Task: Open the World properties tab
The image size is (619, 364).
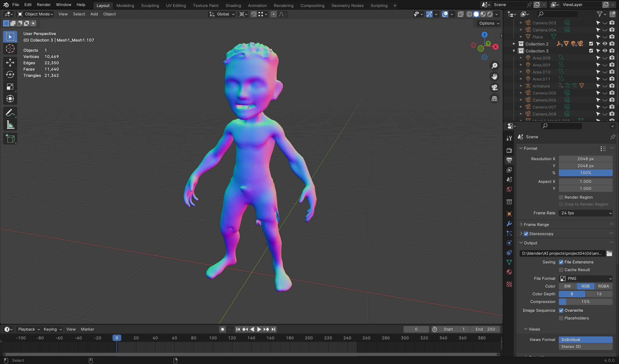Action: [509, 189]
